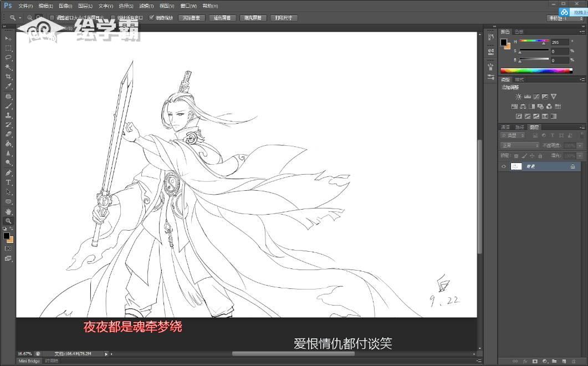The height and width of the screenshot is (366, 588).
Task: Select the Paint Bucket tool
Action: [x=8, y=144]
